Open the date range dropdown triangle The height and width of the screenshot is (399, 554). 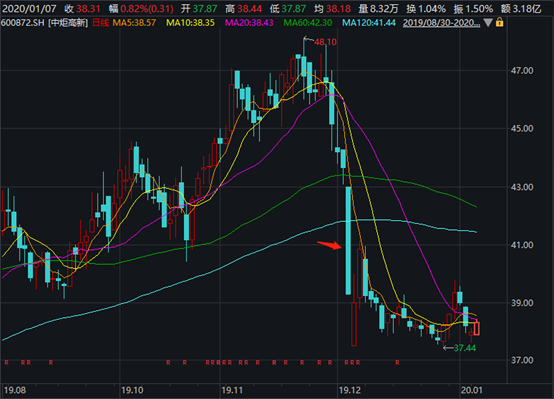click(x=488, y=23)
